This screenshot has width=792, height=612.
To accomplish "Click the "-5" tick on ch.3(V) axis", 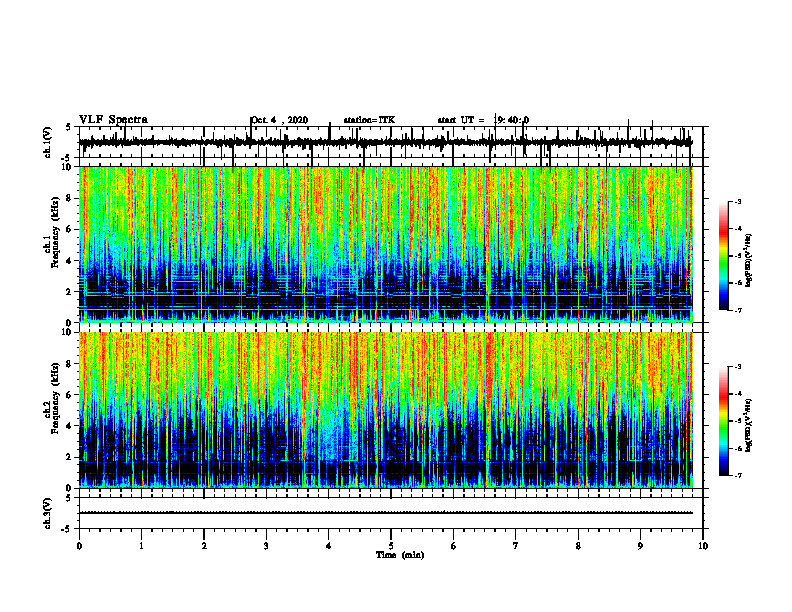I will pyautogui.click(x=67, y=529).
